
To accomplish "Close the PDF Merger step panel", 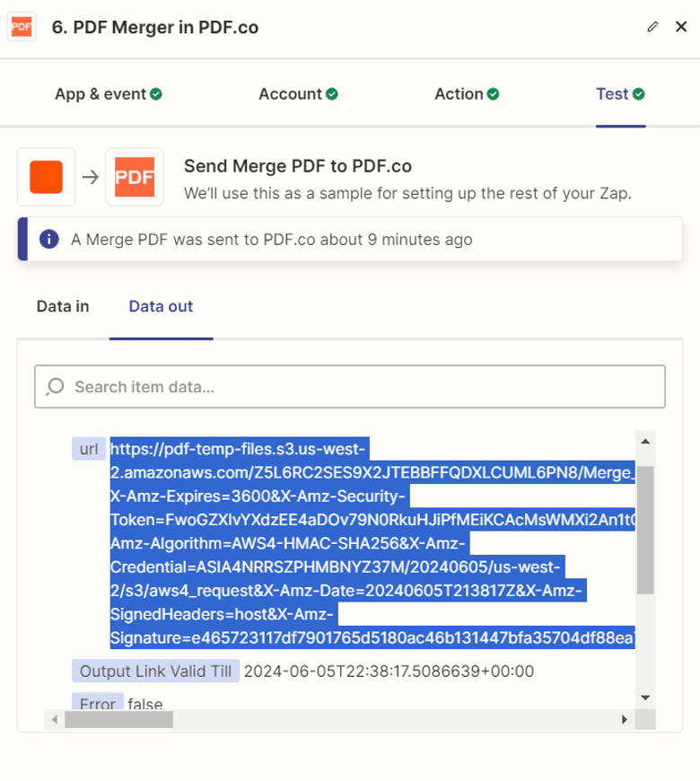I will tap(680, 27).
